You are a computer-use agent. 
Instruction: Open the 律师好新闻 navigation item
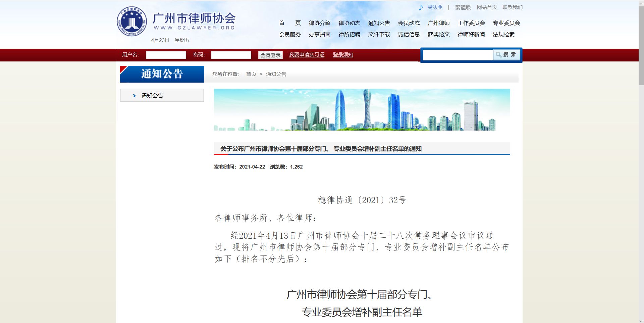click(471, 34)
